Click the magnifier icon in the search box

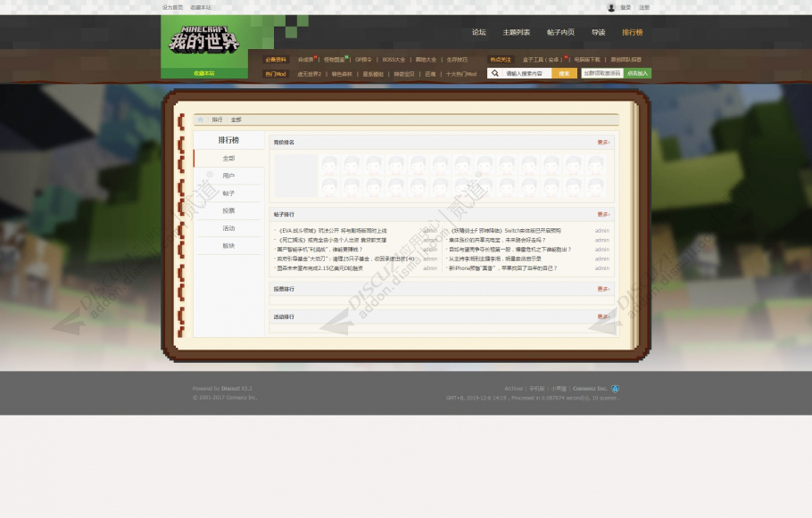click(x=495, y=73)
